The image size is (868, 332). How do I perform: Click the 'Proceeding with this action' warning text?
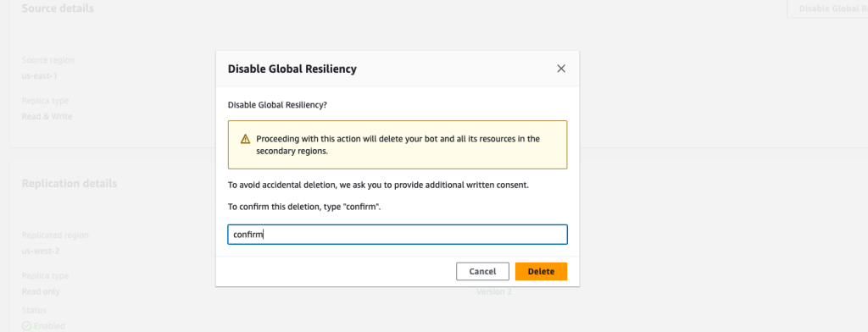click(x=398, y=145)
